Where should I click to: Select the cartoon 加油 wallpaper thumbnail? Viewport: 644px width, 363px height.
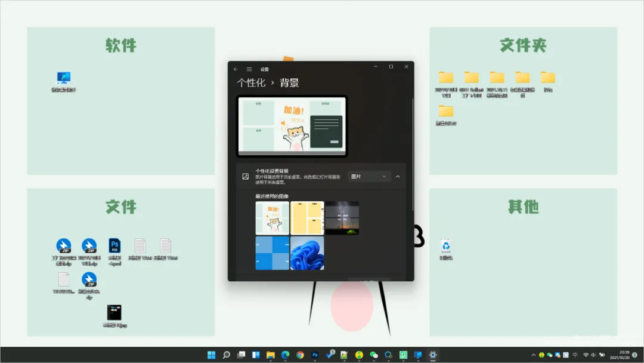pos(273,217)
